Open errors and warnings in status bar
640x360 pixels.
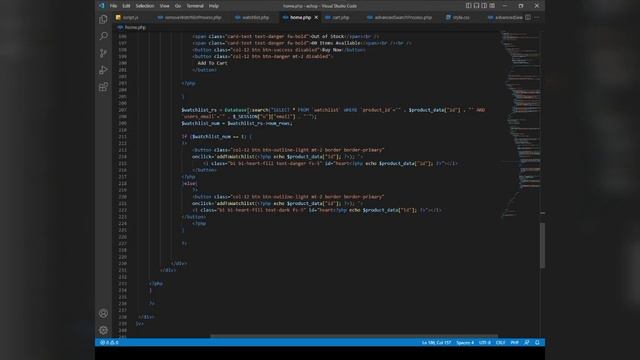(x=109, y=342)
